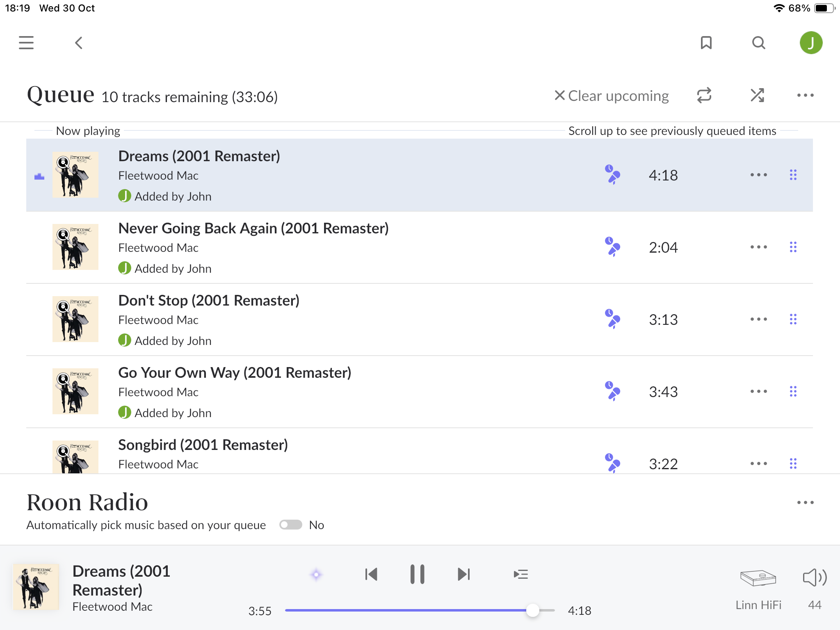The image size is (840, 630).
Task: Toggle loop/repeat mode for queue
Action: (x=704, y=96)
